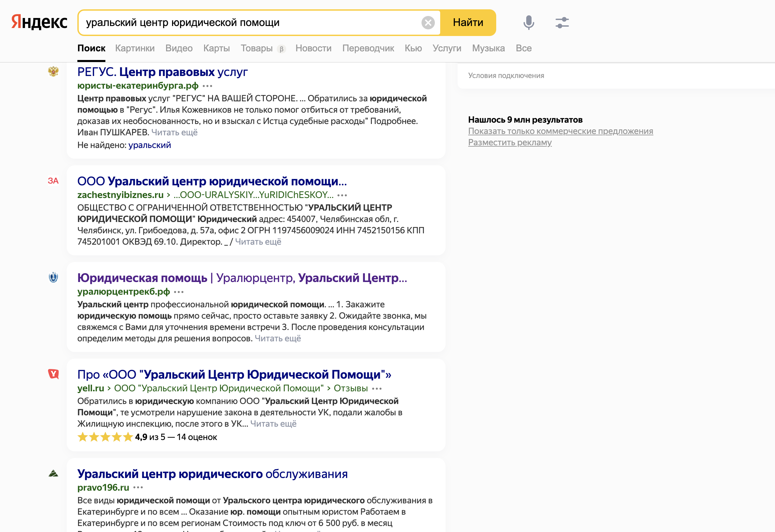Open options menu beside юристы-екатеринбурга.рф

207,86
